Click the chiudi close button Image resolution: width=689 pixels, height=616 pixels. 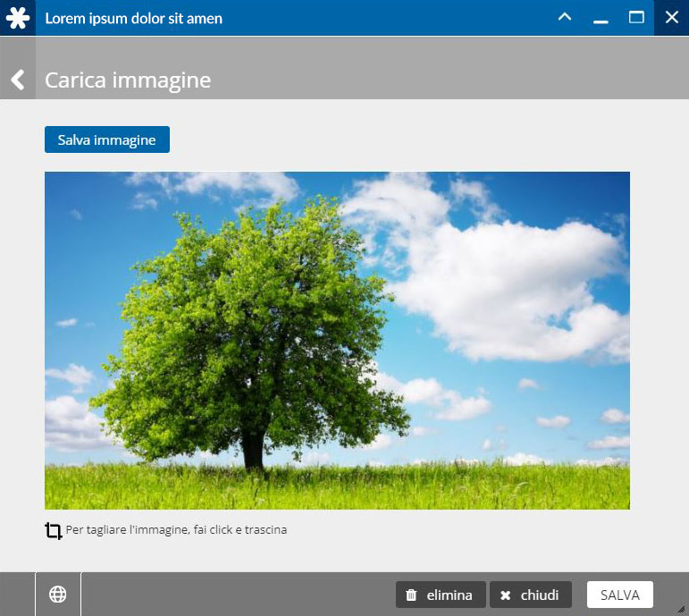pyautogui.click(x=531, y=595)
